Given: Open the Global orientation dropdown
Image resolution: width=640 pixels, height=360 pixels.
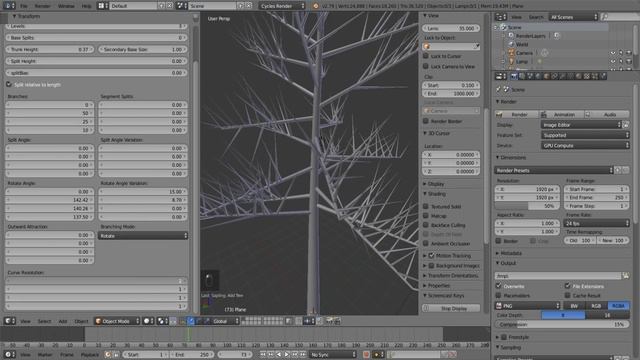Looking at the screenshot, I should (x=225, y=321).
